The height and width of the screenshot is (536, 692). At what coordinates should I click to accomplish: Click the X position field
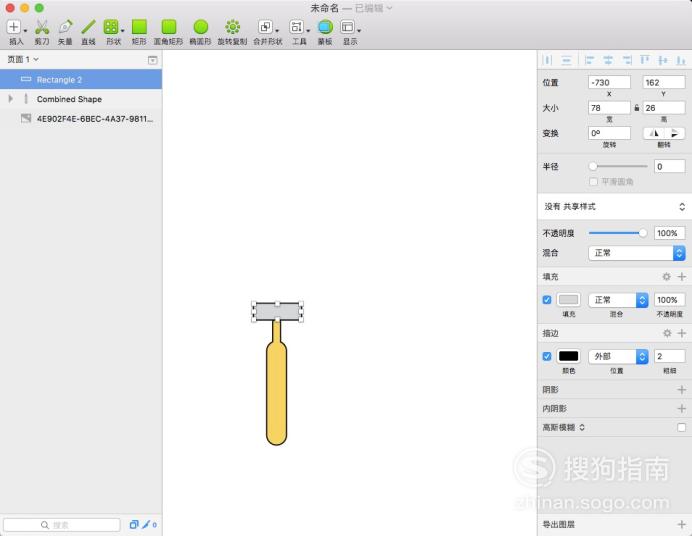609,82
